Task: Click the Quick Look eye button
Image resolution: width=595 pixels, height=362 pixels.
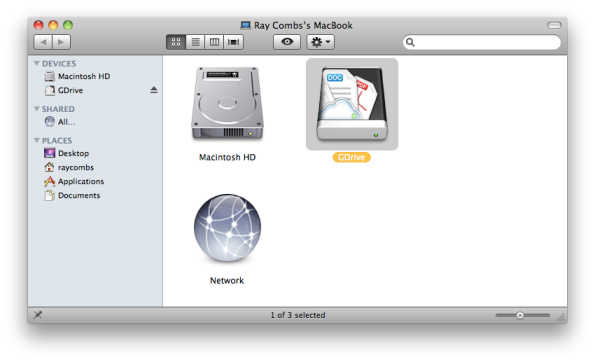Action: click(287, 42)
